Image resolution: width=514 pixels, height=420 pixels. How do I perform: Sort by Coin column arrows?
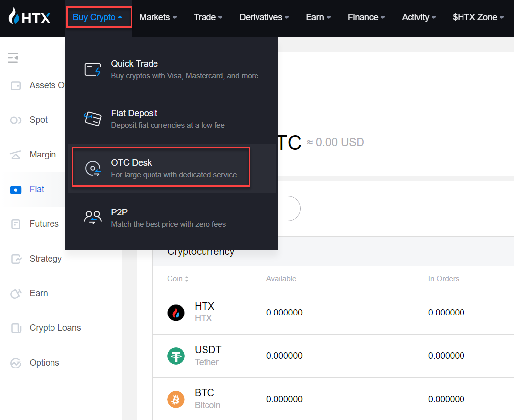coord(187,279)
